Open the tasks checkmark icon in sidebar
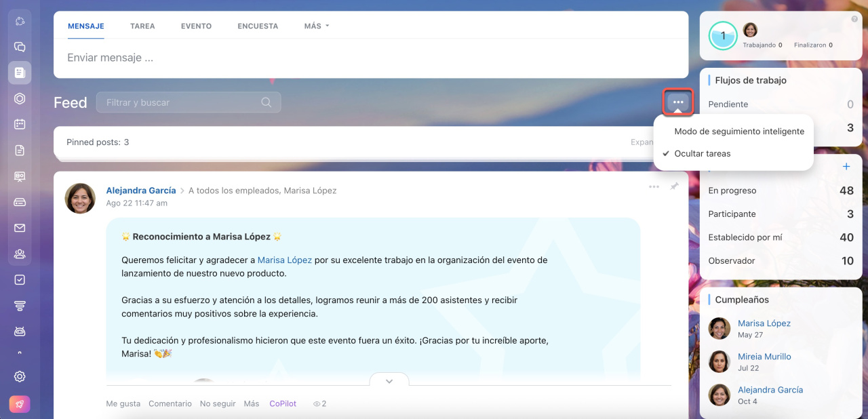 (20, 279)
